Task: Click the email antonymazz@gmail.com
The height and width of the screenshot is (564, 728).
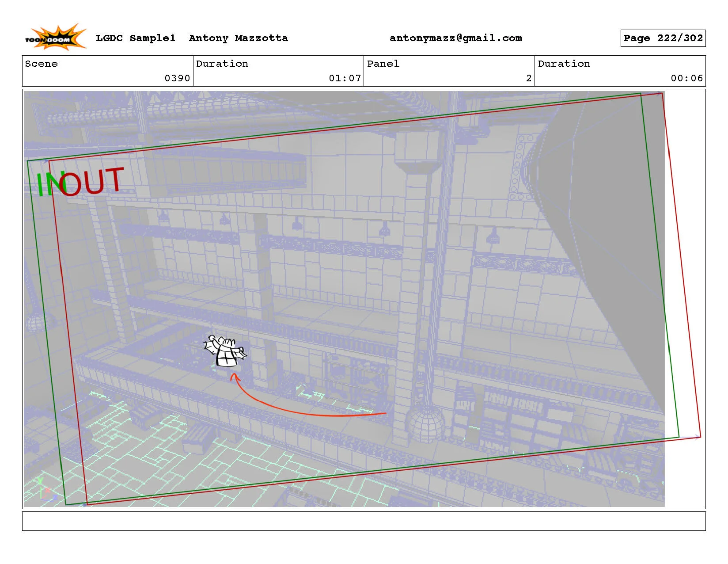Action: (456, 38)
